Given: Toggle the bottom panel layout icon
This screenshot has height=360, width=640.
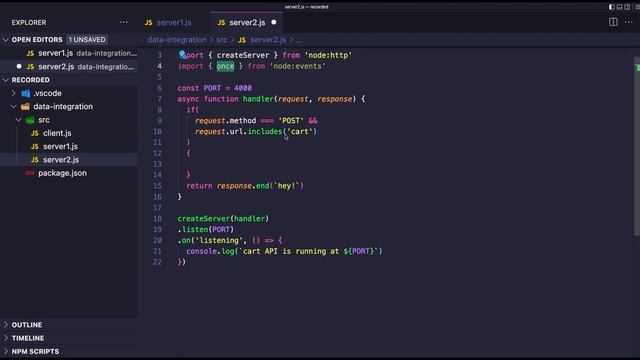Looking at the screenshot, I should [620, 7].
